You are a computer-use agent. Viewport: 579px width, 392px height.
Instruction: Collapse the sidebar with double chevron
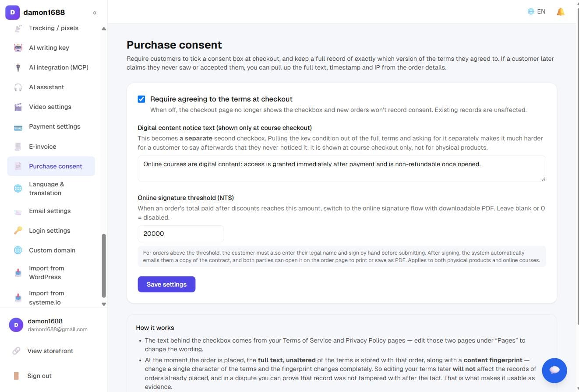coord(95,13)
